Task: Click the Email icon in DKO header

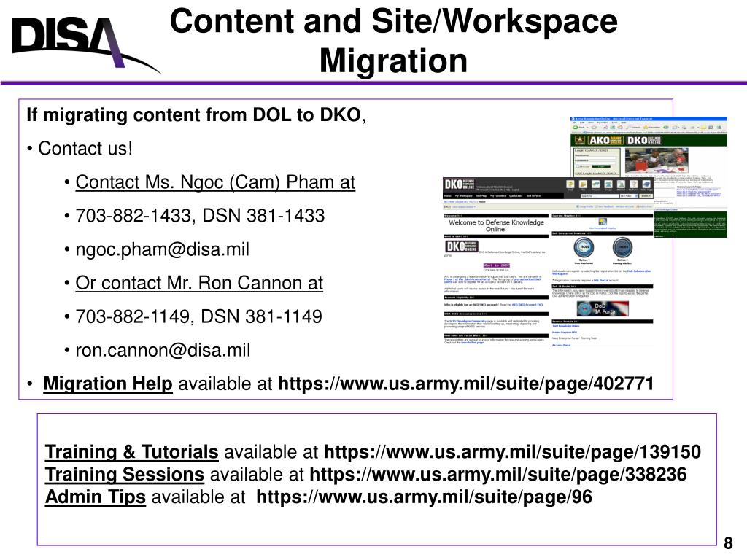Action: click(x=570, y=184)
